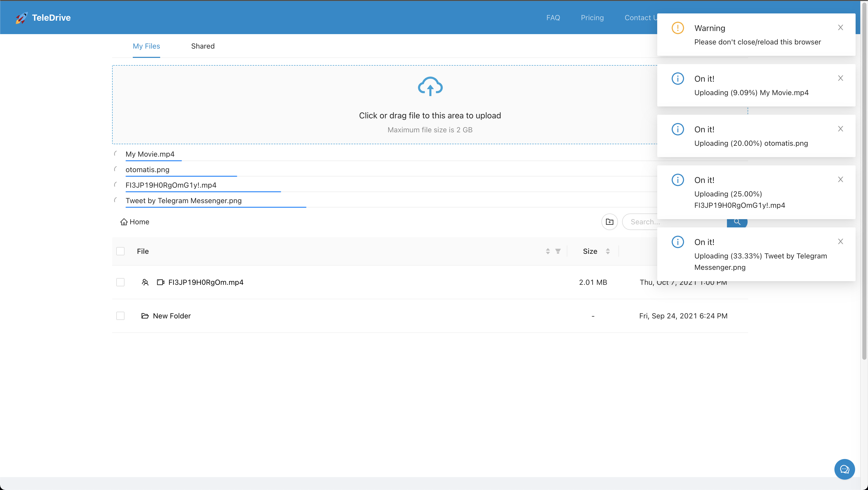Sort files by the File column arrows
This screenshot has width=868, height=490.
coord(548,251)
